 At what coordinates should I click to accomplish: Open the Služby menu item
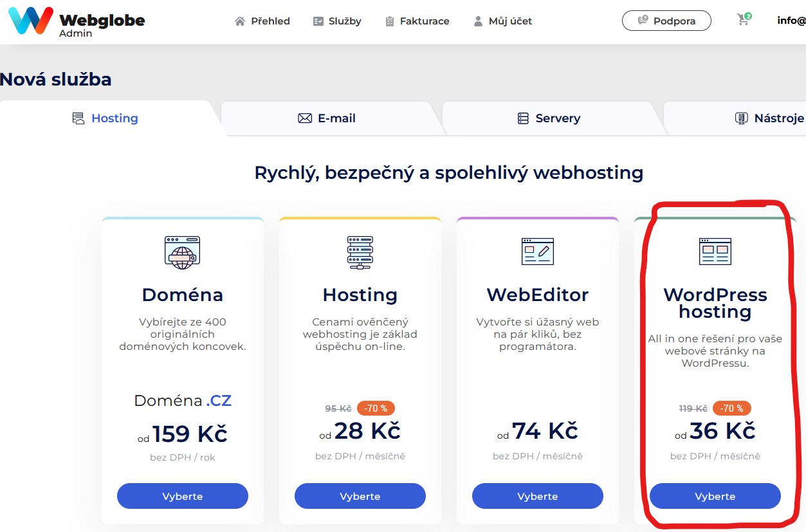(336, 21)
